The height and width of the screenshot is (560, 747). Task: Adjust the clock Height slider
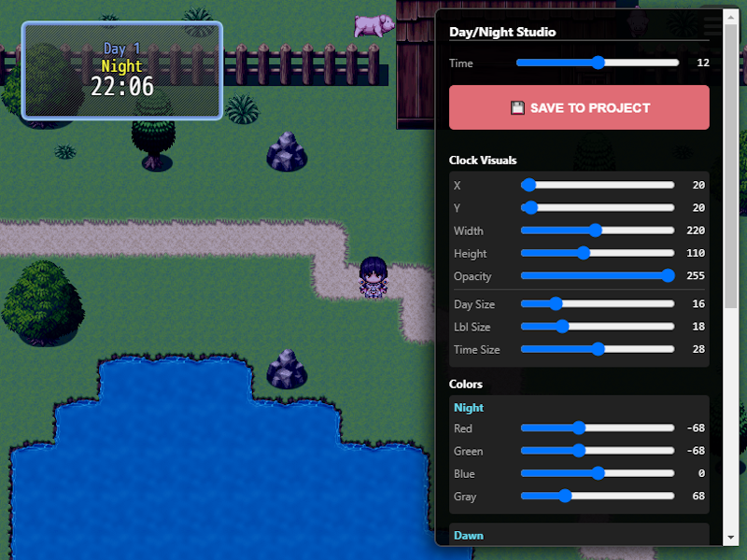point(598,253)
